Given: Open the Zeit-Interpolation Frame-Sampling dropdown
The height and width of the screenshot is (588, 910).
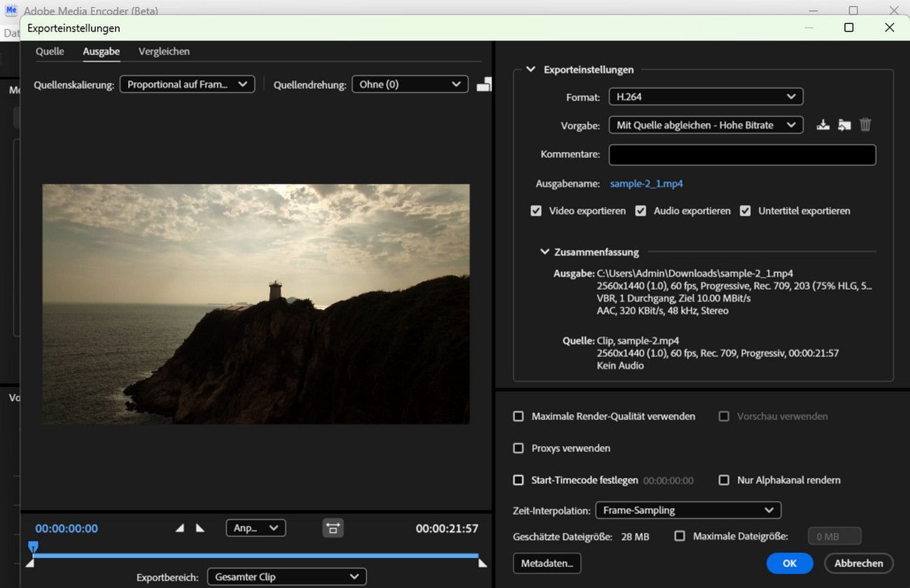Looking at the screenshot, I should (687, 510).
